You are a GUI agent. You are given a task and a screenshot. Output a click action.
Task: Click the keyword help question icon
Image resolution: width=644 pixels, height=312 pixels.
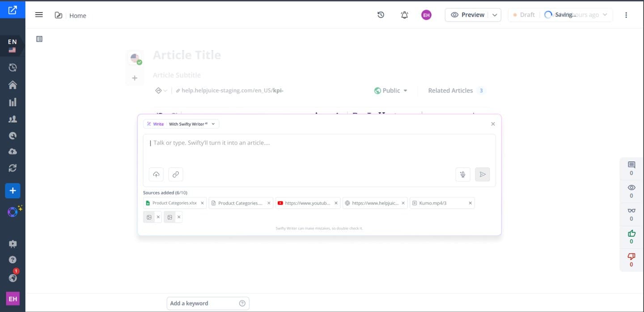pyautogui.click(x=242, y=303)
